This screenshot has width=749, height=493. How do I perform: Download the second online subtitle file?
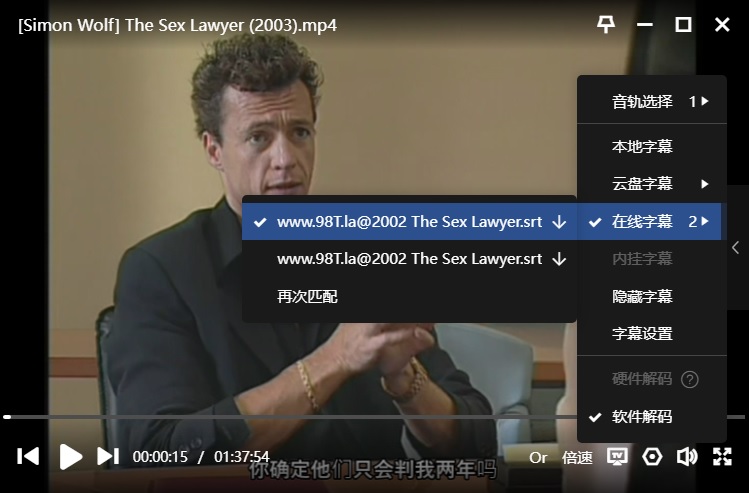[x=559, y=259]
